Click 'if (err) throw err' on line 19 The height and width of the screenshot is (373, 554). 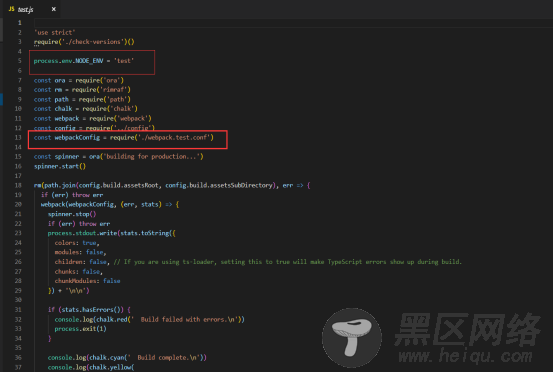pyautogui.click(x=72, y=195)
